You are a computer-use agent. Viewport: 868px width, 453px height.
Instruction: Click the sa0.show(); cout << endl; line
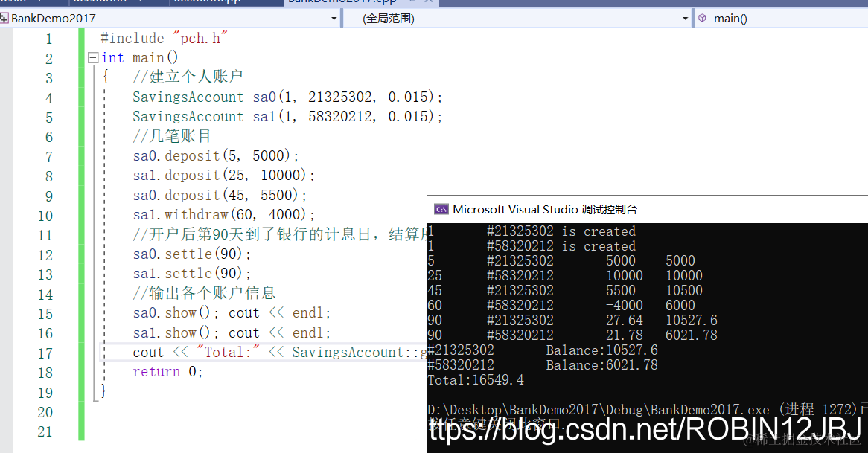pos(232,312)
